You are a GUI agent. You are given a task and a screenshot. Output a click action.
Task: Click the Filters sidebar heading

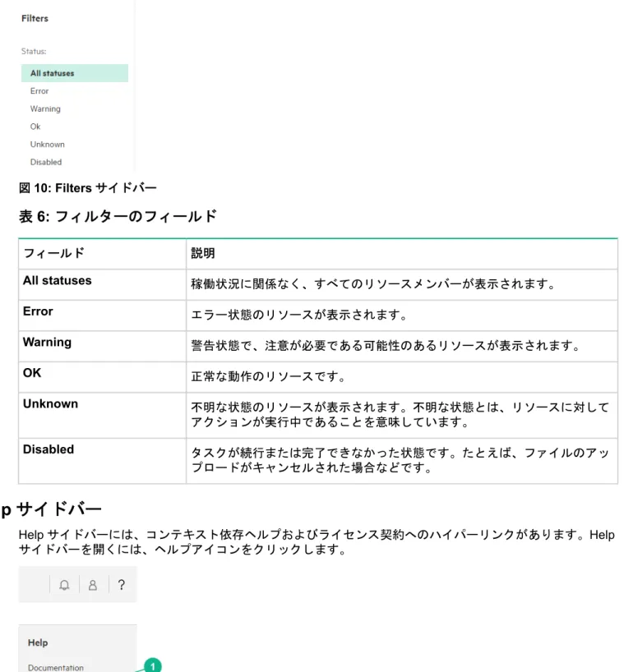(x=35, y=18)
